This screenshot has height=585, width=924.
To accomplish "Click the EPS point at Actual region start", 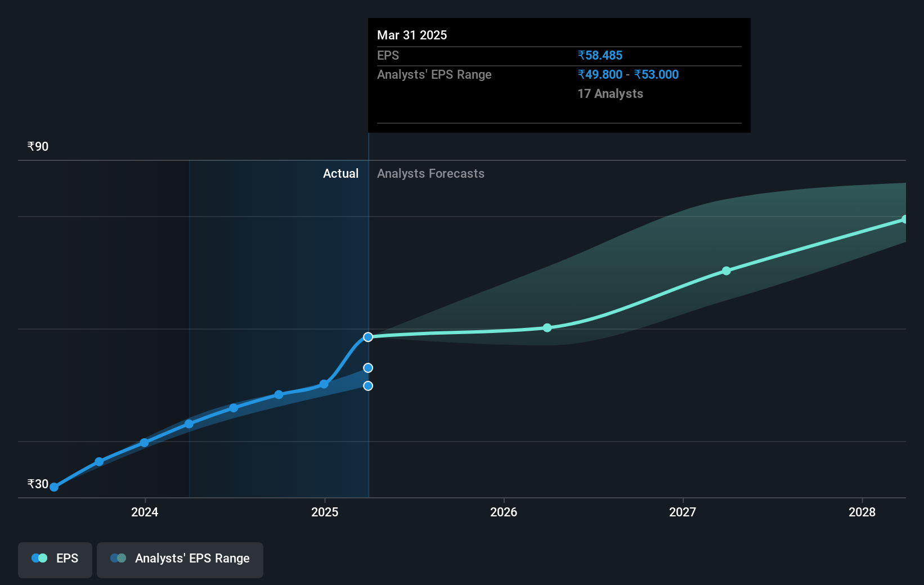I will click(x=189, y=424).
